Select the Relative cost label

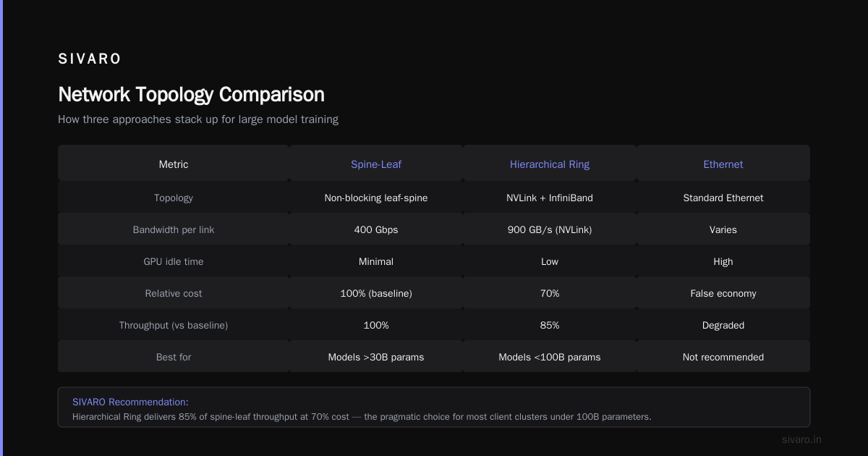[x=174, y=293]
